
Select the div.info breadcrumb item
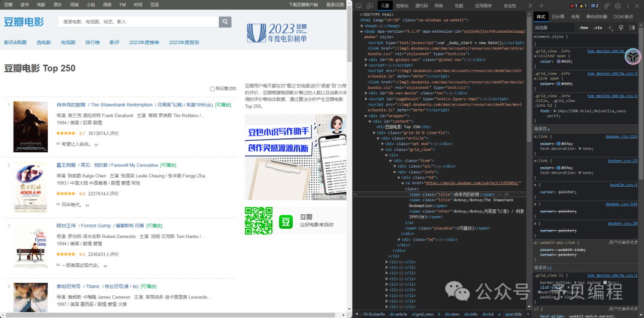(470, 314)
